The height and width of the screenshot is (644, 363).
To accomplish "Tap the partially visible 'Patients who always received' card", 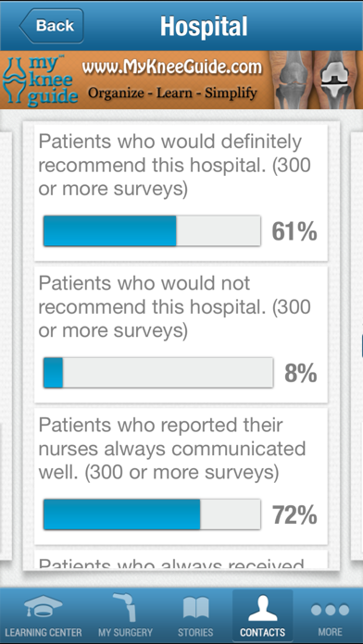I will [181, 560].
